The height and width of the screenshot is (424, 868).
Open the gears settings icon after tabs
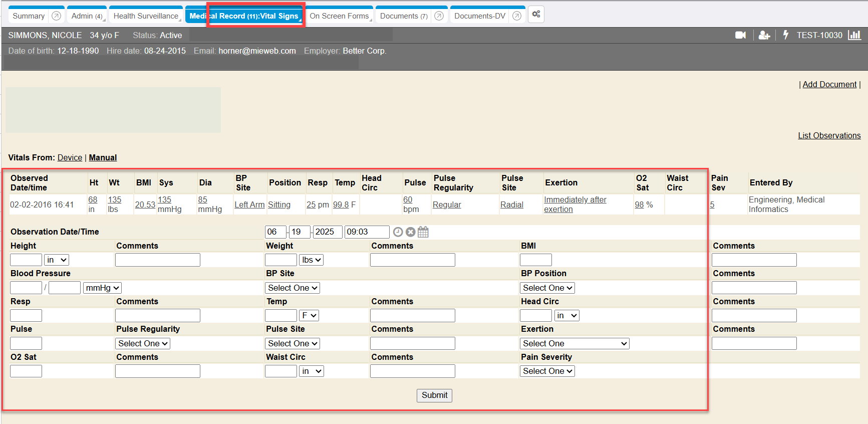(x=536, y=15)
